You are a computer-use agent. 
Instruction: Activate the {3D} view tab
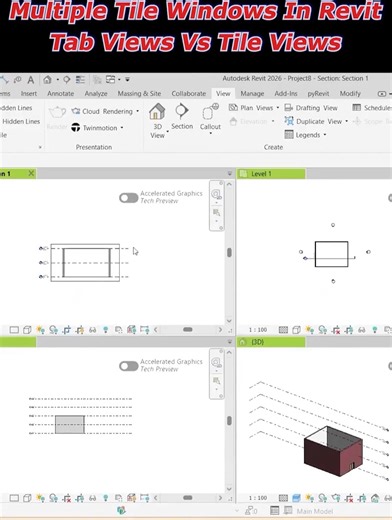pyautogui.click(x=271, y=342)
